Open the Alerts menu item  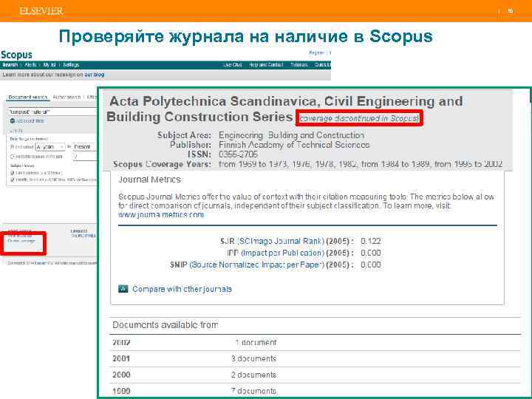tap(30, 65)
